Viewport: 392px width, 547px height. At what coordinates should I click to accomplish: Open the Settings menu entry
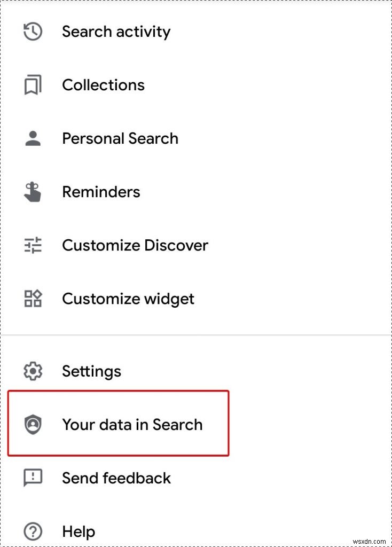point(91,371)
